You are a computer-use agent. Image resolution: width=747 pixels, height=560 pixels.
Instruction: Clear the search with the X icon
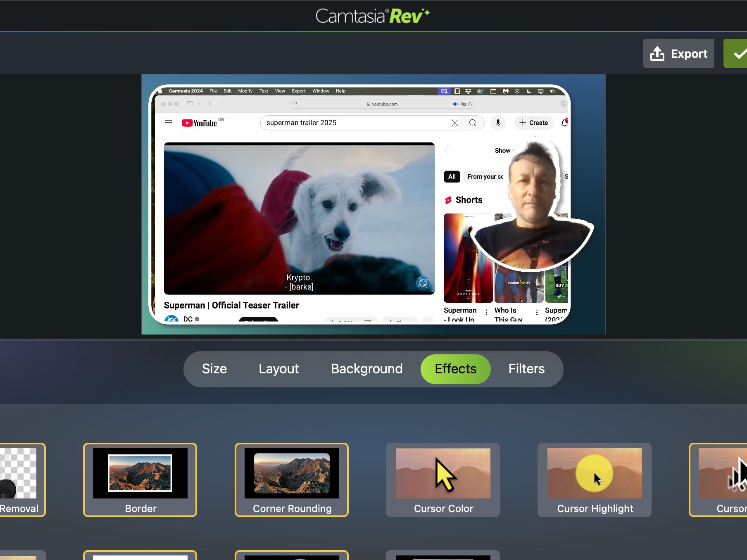(455, 123)
